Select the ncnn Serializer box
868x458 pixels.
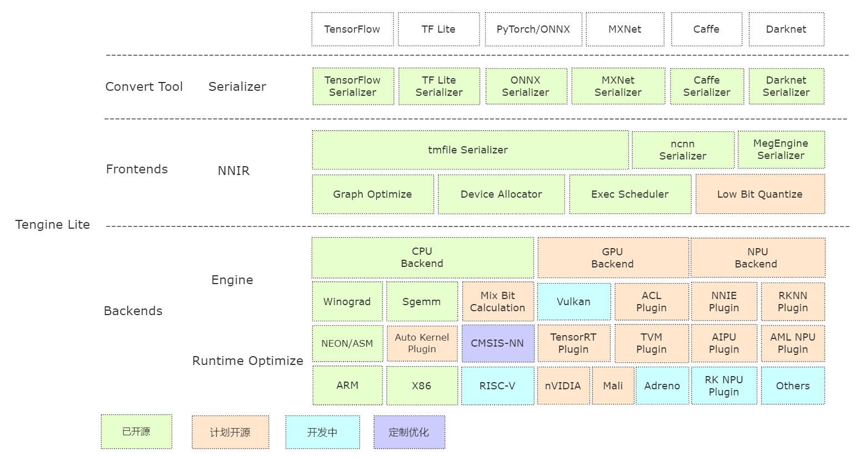point(683,150)
